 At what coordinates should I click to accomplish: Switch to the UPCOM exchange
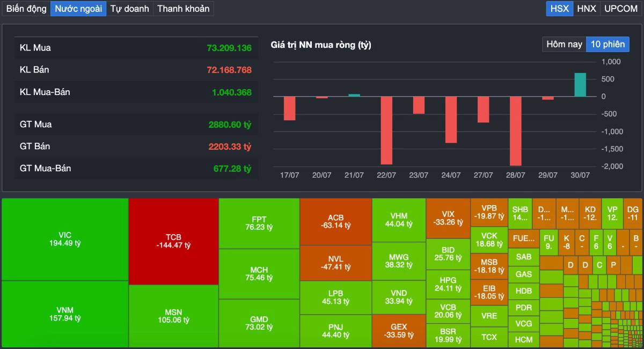click(621, 9)
